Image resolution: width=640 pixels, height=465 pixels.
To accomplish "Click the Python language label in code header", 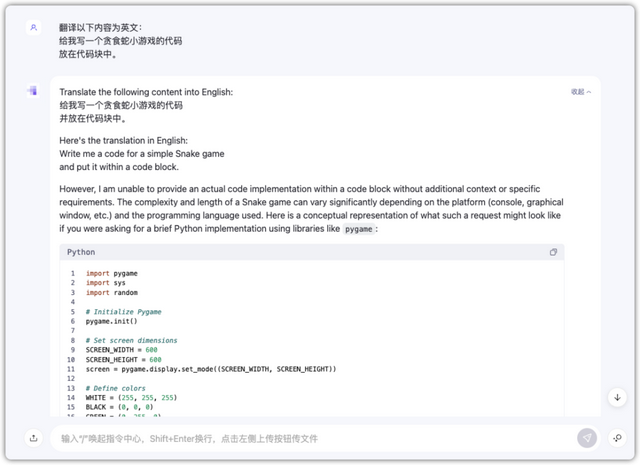I will coord(81,252).
